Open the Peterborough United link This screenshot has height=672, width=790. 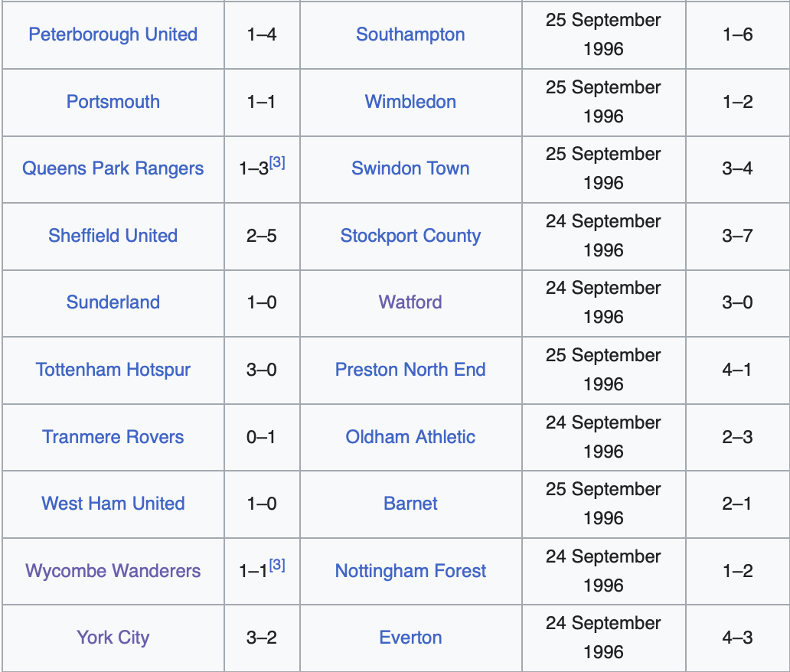click(113, 34)
